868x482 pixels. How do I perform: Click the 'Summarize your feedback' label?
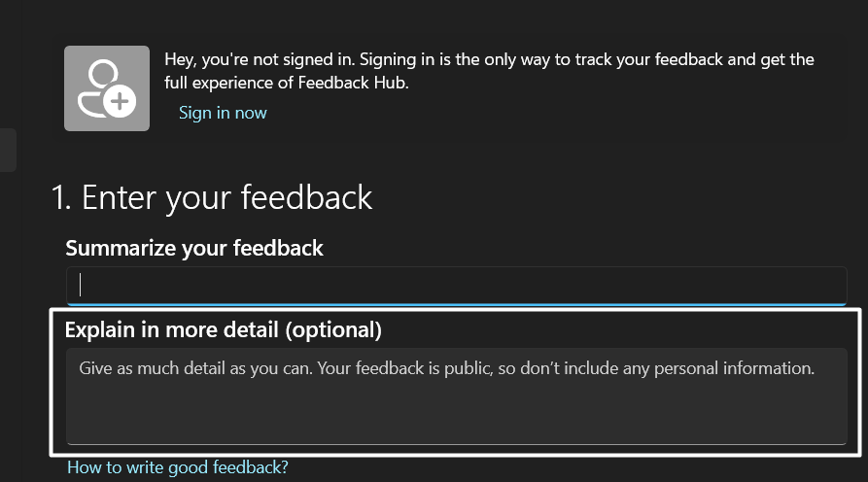click(x=194, y=249)
